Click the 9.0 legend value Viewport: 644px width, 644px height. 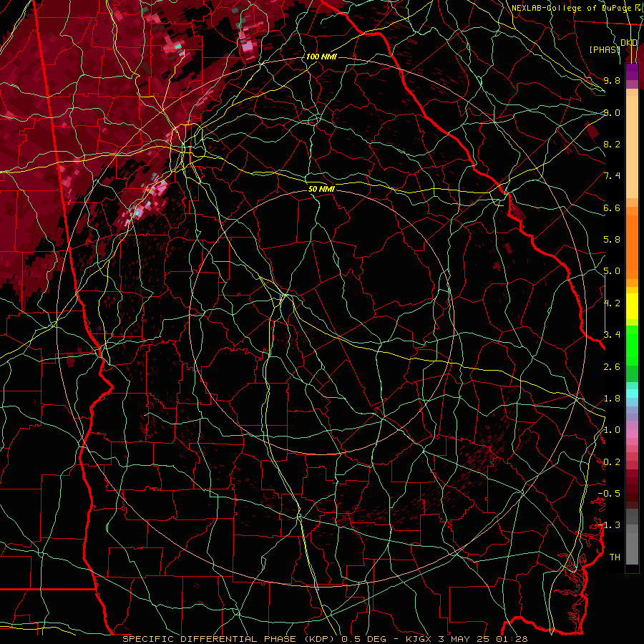612,112
